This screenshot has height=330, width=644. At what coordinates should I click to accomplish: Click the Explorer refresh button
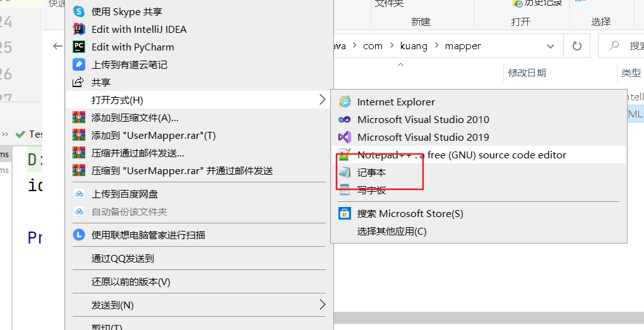click(x=576, y=46)
